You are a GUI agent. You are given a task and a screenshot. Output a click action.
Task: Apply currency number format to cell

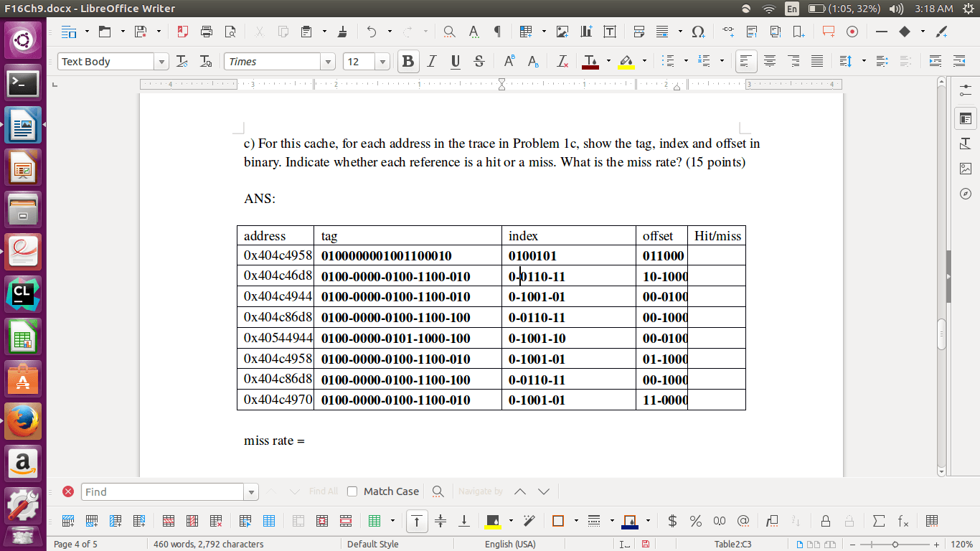(x=672, y=521)
